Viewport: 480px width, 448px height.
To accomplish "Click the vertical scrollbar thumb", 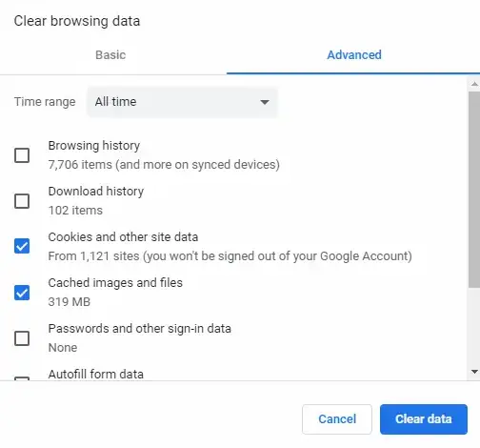I will pos(474,190).
